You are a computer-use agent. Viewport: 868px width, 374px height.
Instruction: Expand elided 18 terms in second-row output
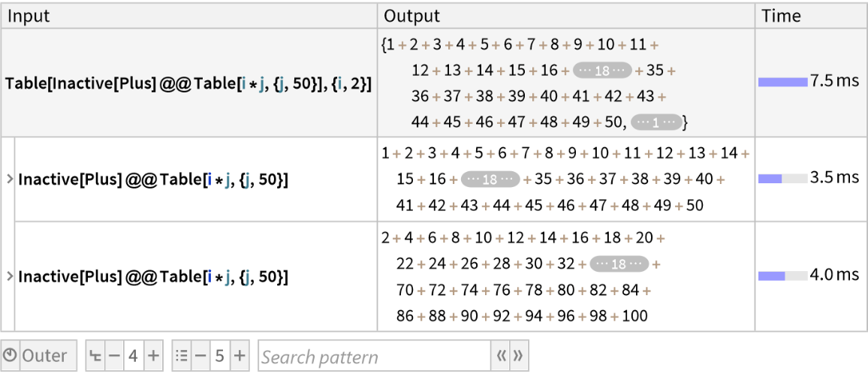tap(490, 179)
